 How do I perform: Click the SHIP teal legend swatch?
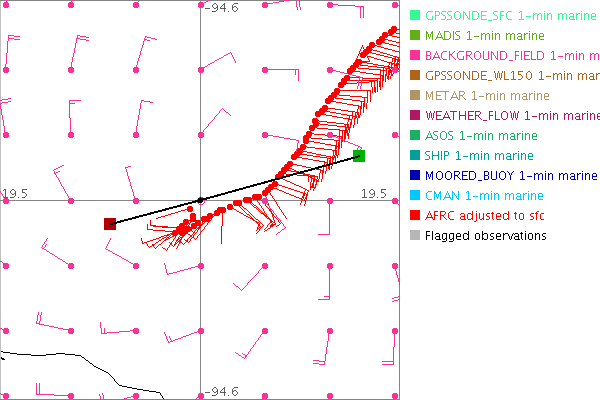click(415, 156)
